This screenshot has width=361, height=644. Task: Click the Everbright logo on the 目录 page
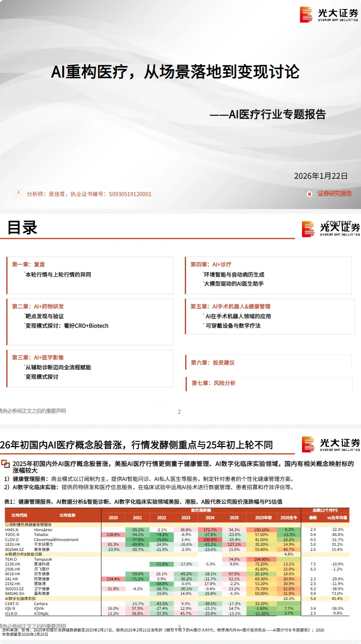pos(331,229)
